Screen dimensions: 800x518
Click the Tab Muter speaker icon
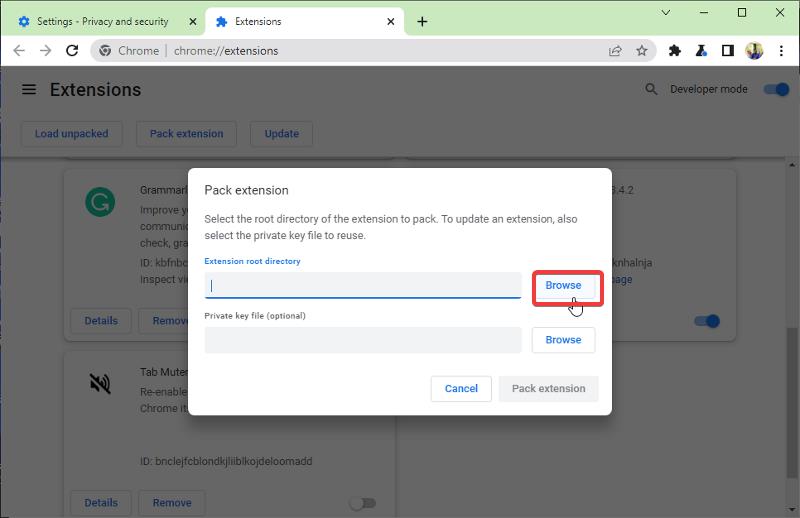[x=100, y=383]
